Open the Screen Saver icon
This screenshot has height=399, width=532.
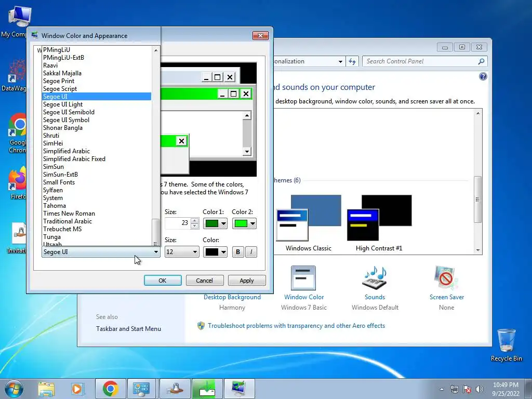point(446,278)
